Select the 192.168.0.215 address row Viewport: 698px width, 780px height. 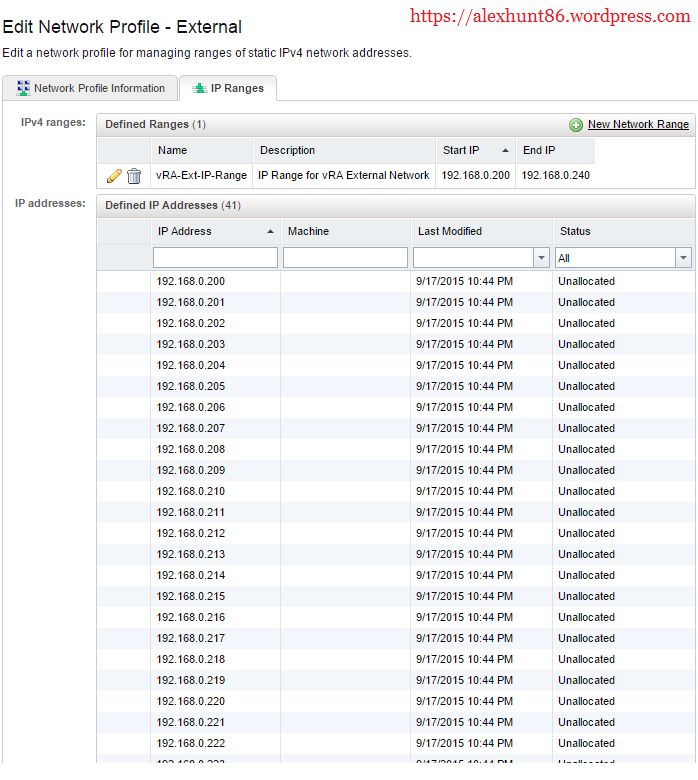[191, 596]
